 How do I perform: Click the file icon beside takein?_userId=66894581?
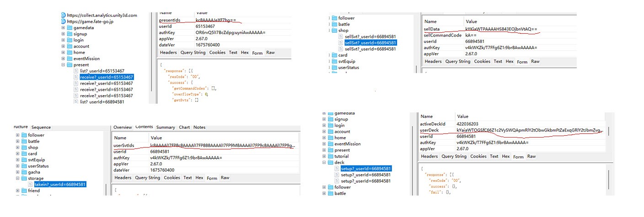31,185
